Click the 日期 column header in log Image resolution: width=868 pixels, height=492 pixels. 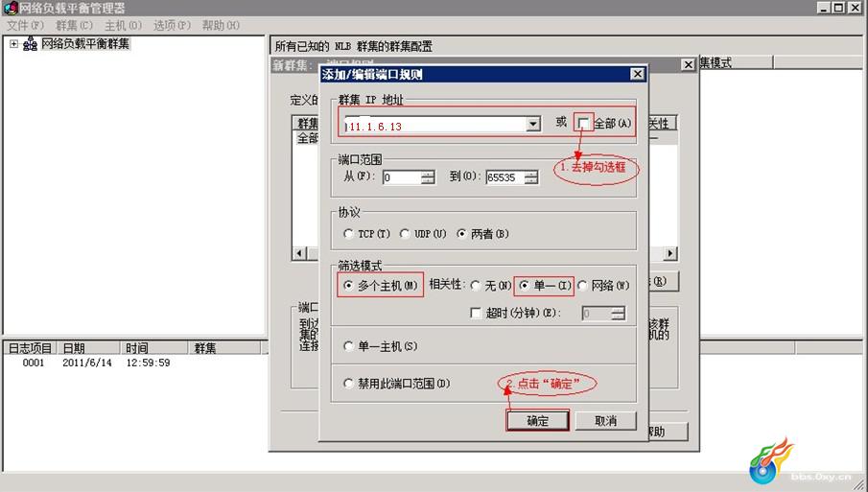click(x=88, y=347)
